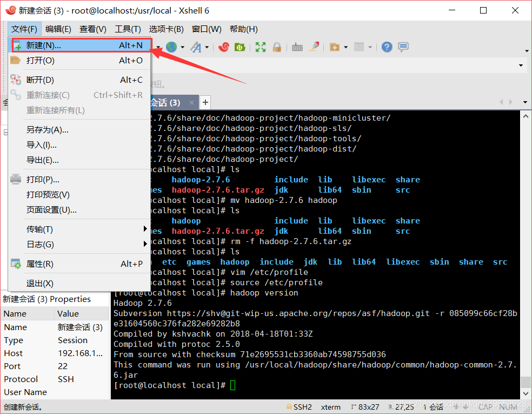Select the Port 22 property row
532x414 pixels.
55,366
